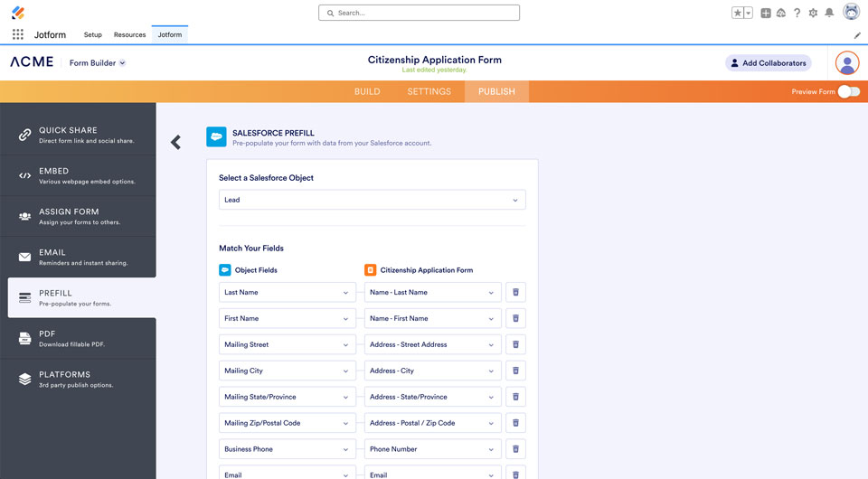Image resolution: width=868 pixels, height=479 pixels.
Task: Click the Jotform logo icon at top left
Action: pyautogui.click(x=18, y=12)
